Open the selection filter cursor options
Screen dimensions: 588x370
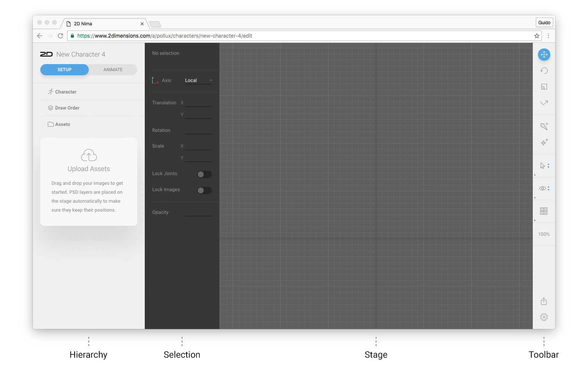[x=544, y=166]
